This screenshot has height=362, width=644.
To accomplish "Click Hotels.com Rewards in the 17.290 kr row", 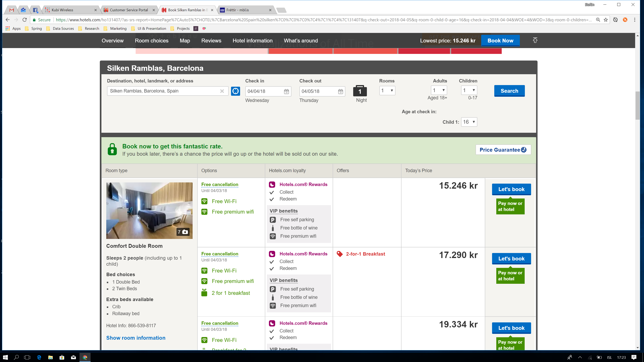I will [x=303, y=254].
